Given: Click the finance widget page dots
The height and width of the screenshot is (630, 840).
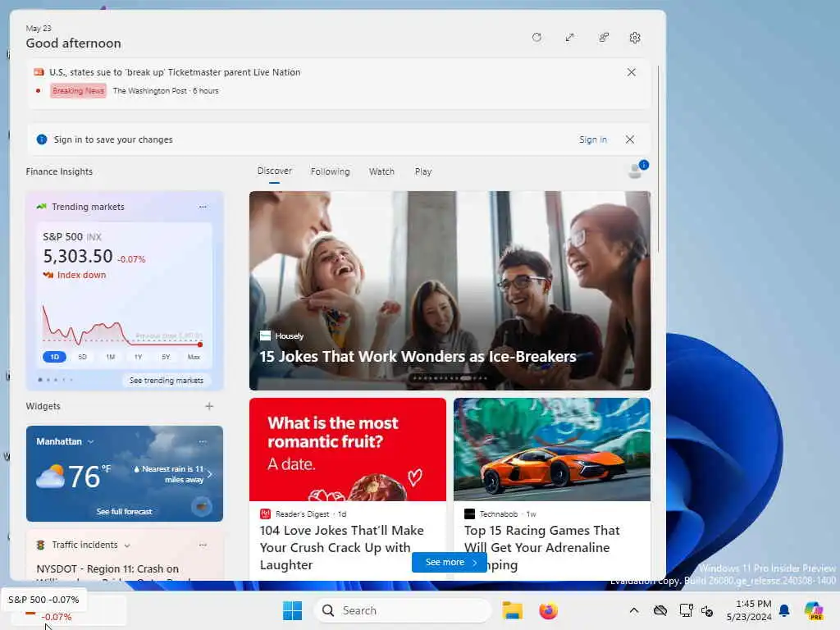Looking at the screenshot, I should point(55,380).
